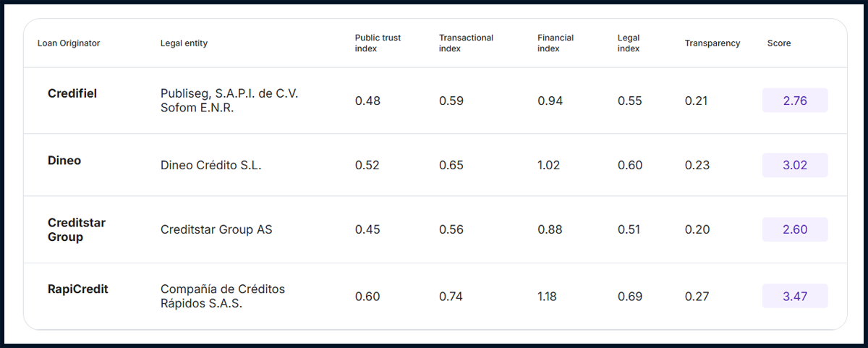This screenshot has height=348, width=868.
Task: Click the Legal entity column header
Action: [x=184, y=43]
